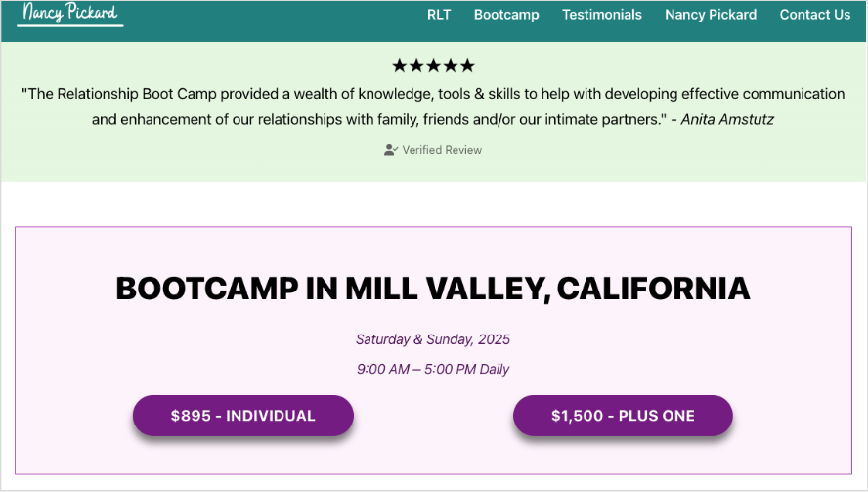Click the first star in the rating
This screenshot has width=868, height=492.
click(x=400, y=66)
